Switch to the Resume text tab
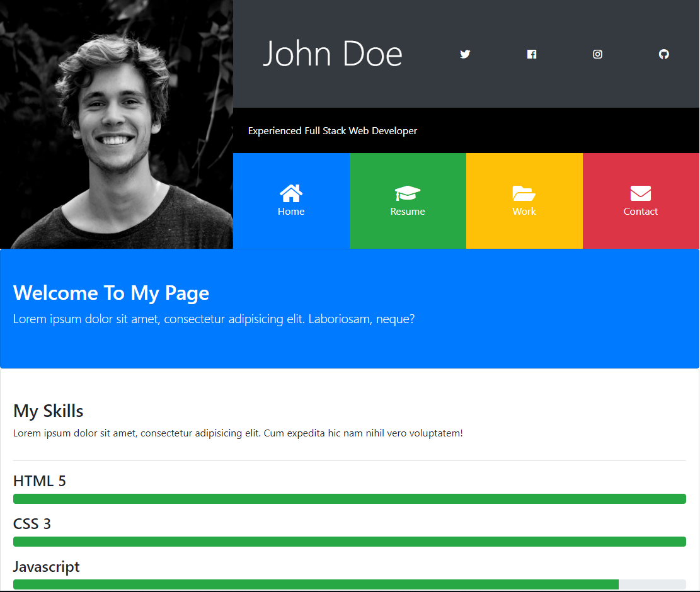 (x=408, y=212)
